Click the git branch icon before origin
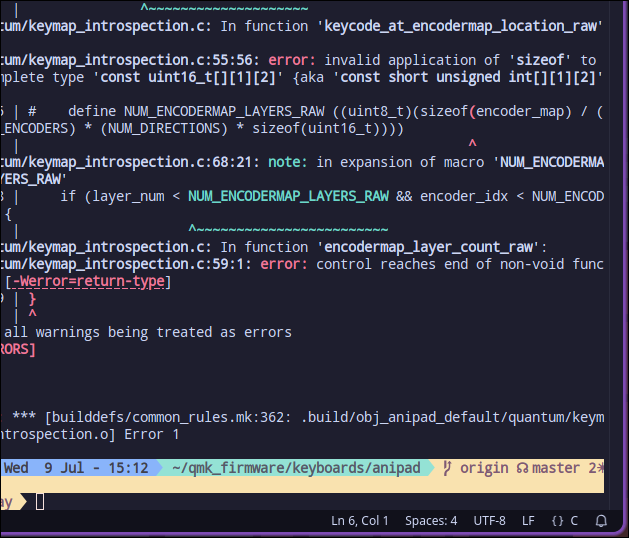This screenshot has width=629, height=538. click(x=447, y=468)
